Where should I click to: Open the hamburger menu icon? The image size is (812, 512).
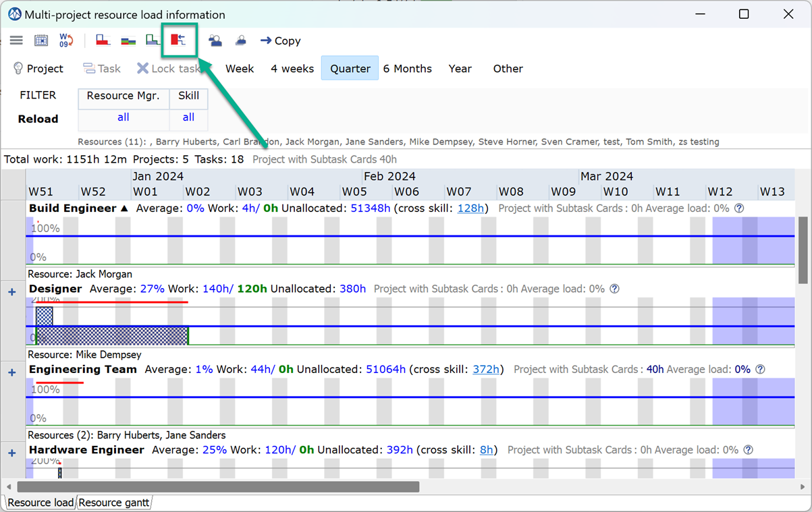click(x=16, y=40)
